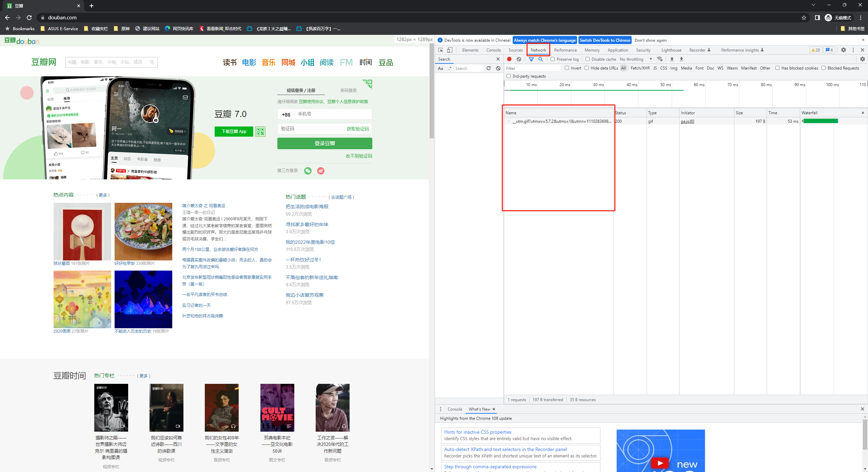Screen dimensions: 868x472
Task: Open the Application tab
Action: coord(617,50)
